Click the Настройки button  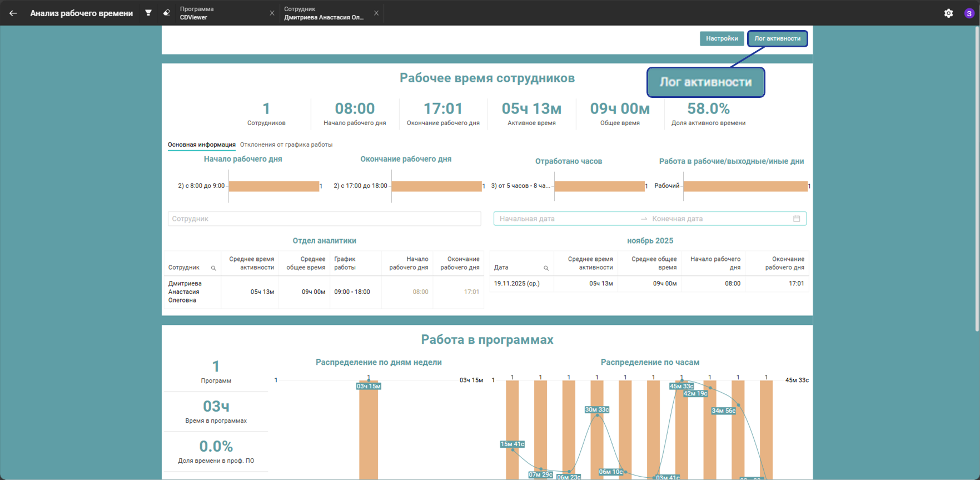click(x=722, y=38)
